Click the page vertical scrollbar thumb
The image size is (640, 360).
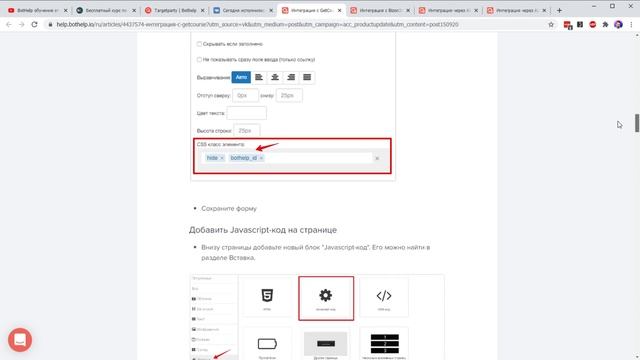pos(637,123)
